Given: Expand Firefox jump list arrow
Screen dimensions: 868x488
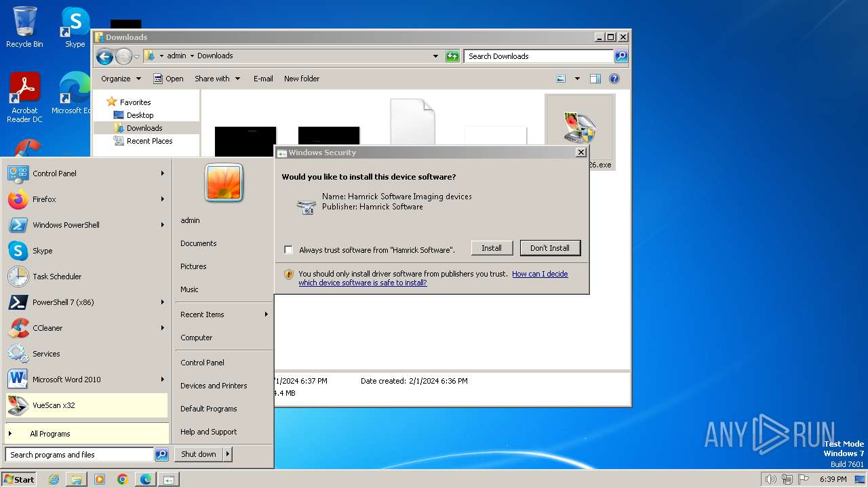Looking at the screenshot, I should [163, 199].
